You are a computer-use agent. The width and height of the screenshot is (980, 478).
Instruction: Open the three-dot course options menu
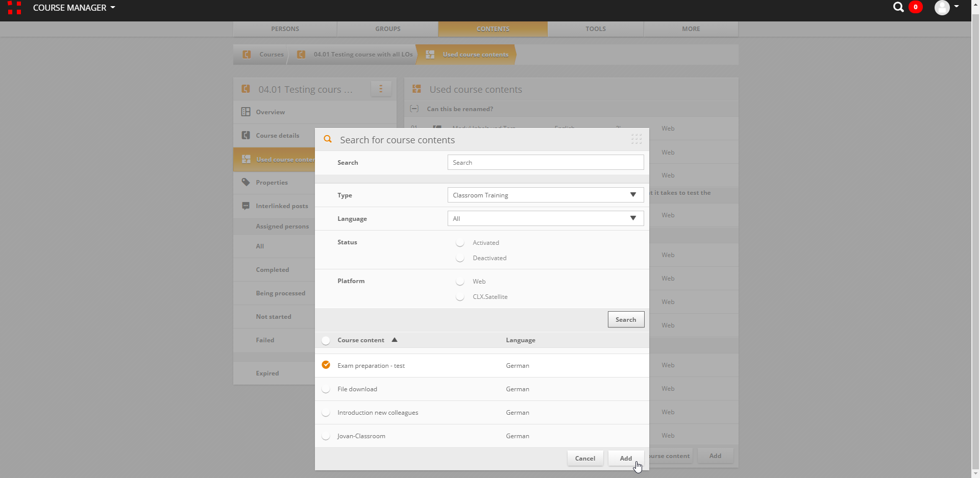381,89
